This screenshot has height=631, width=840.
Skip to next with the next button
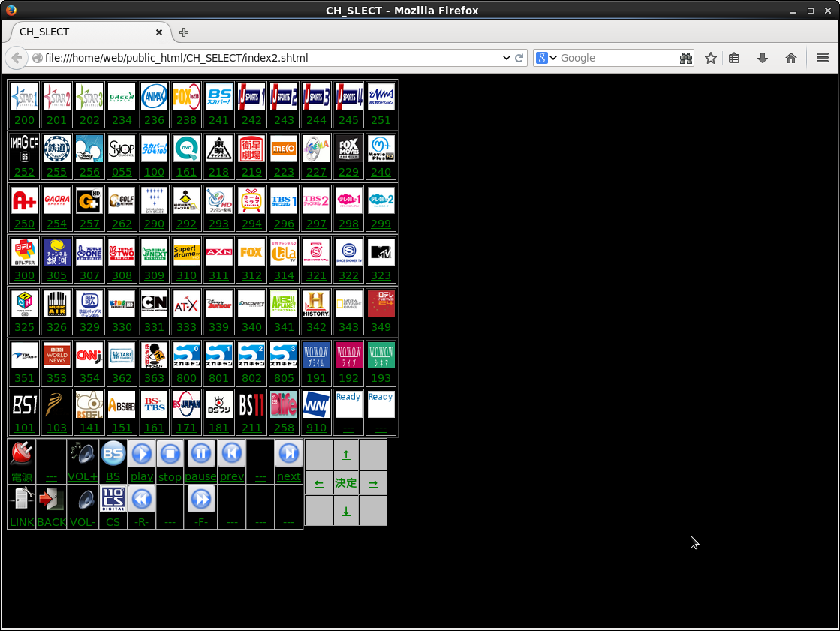(288, 454)
